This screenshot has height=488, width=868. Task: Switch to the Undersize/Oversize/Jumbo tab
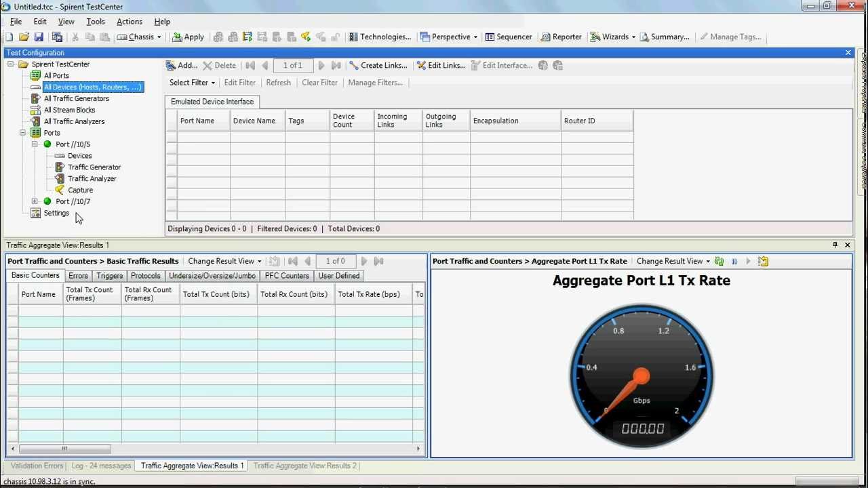212,276
